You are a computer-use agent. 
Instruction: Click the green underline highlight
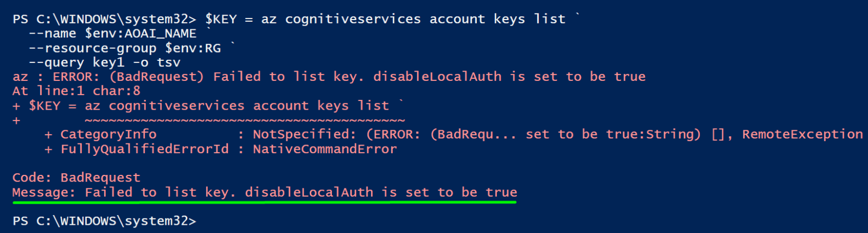pyautogui.click(x=265, y=202)
